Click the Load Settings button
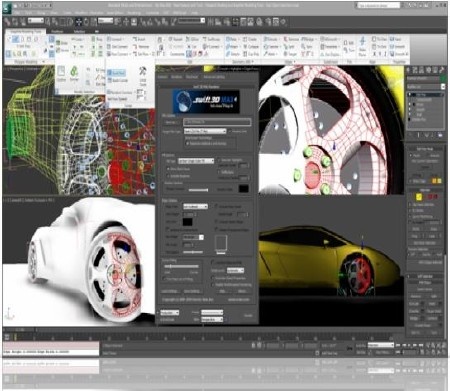This screenshot has height=391, width=450. [170, 291]
